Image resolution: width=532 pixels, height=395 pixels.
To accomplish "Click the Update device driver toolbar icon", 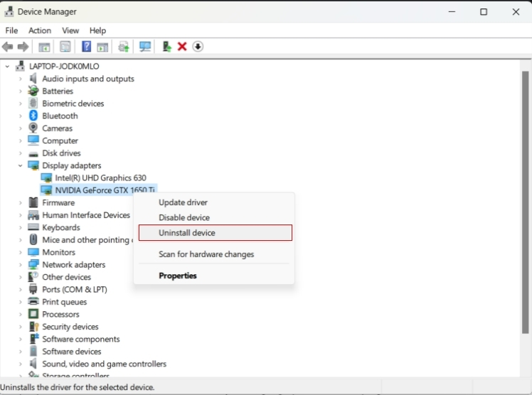I will (x=124, y=47).
